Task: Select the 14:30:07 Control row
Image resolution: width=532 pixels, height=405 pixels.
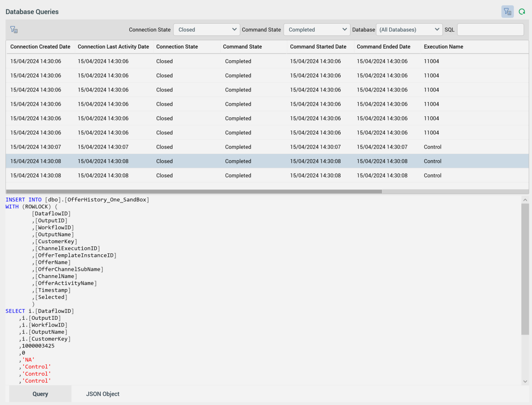Action: click(268, 147)
